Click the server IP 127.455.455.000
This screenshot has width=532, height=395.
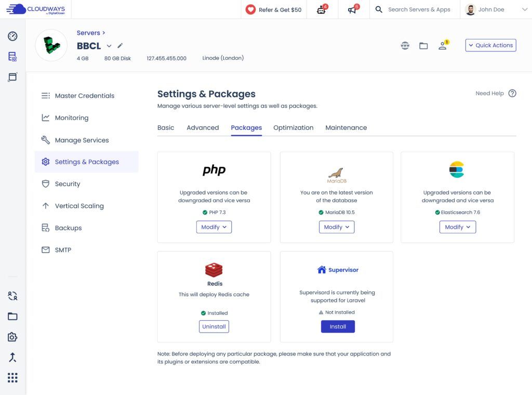pos(167,58)
